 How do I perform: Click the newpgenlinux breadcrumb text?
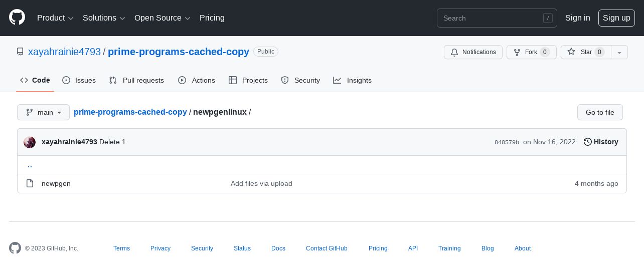[x=220, y=112]
